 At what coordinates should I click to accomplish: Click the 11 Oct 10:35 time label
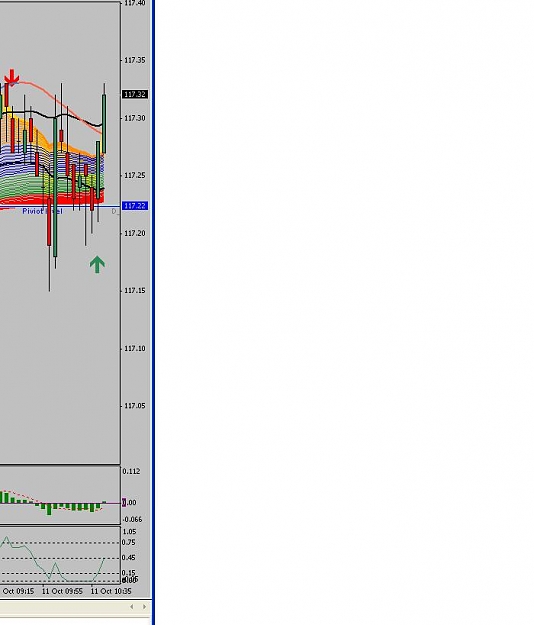(111, 591)
